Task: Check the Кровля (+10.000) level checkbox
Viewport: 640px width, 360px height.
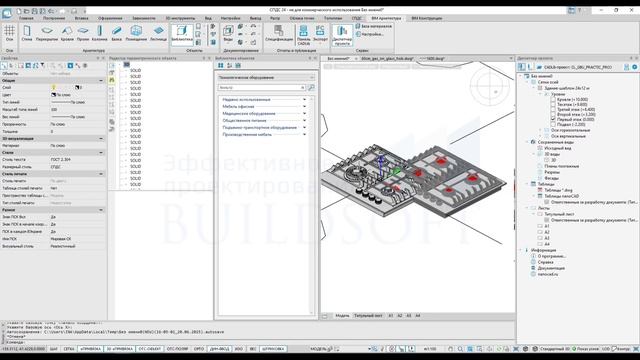Action: (x=553, y=100)
